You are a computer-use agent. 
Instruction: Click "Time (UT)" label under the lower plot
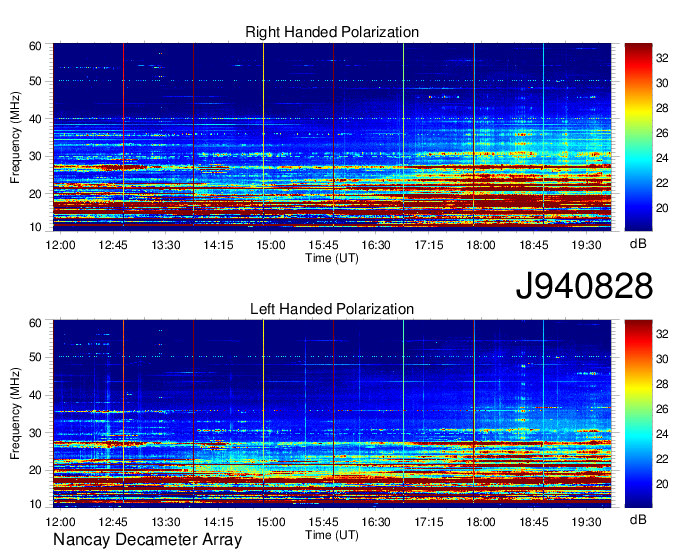pos(332,535)
